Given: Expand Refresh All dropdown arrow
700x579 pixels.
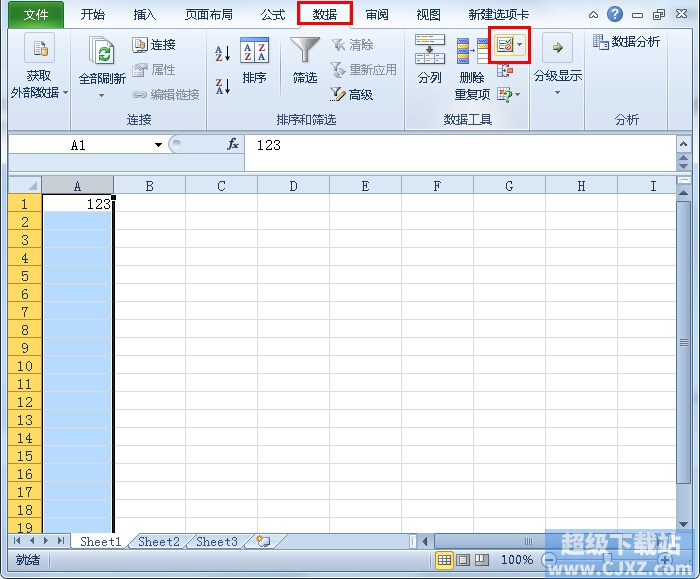Looking at the screenshot, I should coord(101,95).
